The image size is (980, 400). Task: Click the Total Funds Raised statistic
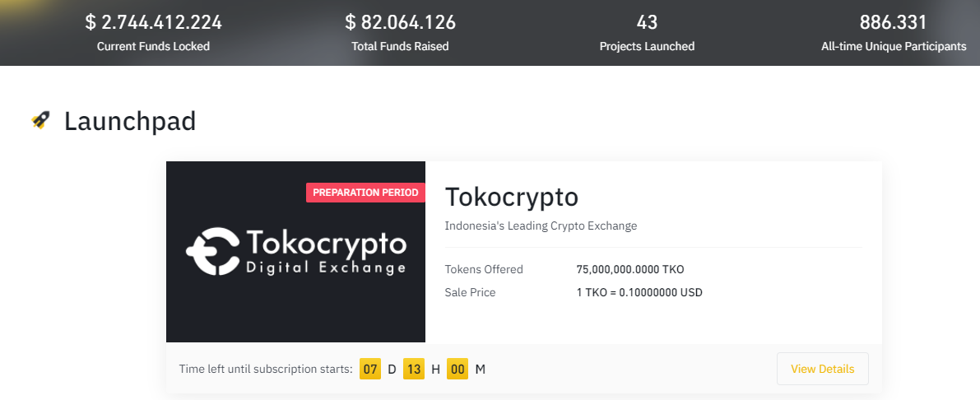coord(400,22)
